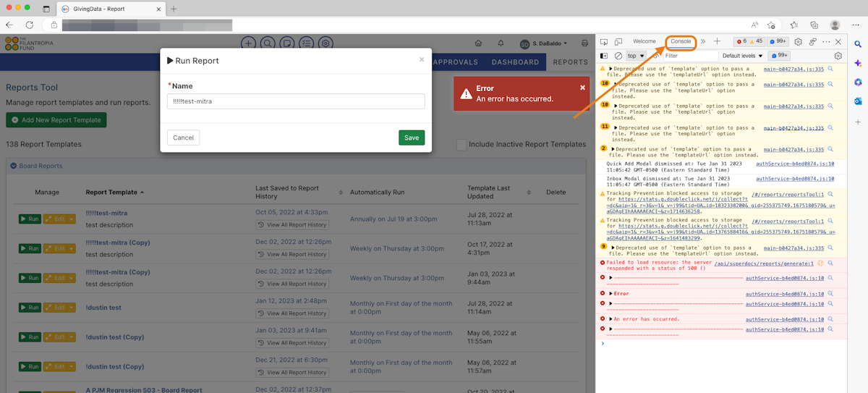Open DevTools settings gear in top toolbar
Image resolution: width=868 pixels, height=393 pixels.
coord(799,42)
